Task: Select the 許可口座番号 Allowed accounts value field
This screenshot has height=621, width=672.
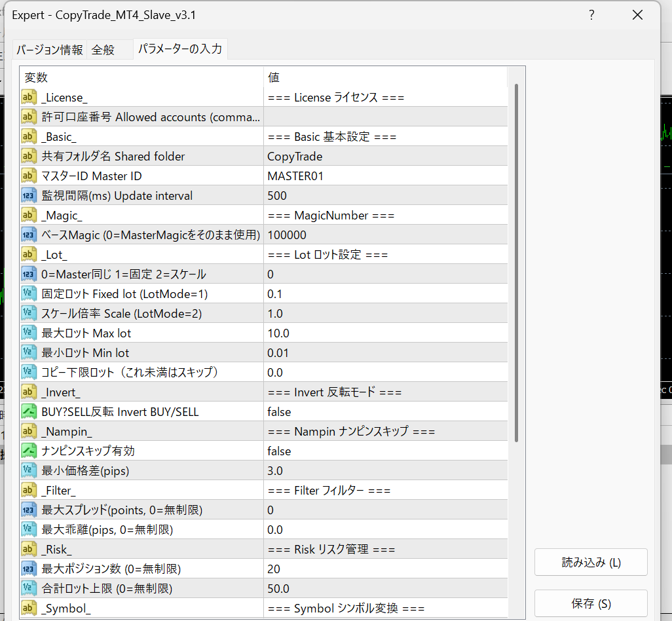Action: 385,117
